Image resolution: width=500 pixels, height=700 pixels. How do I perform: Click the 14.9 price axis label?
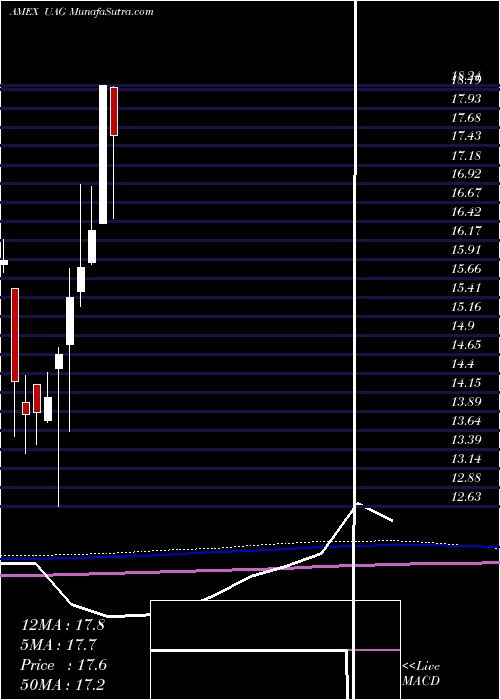pos(463,326)
